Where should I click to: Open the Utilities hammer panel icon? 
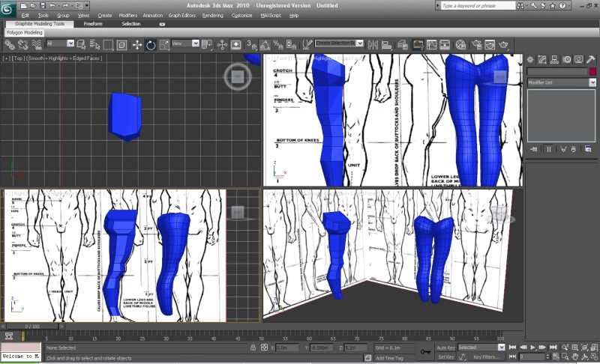(x=592, y=58)
